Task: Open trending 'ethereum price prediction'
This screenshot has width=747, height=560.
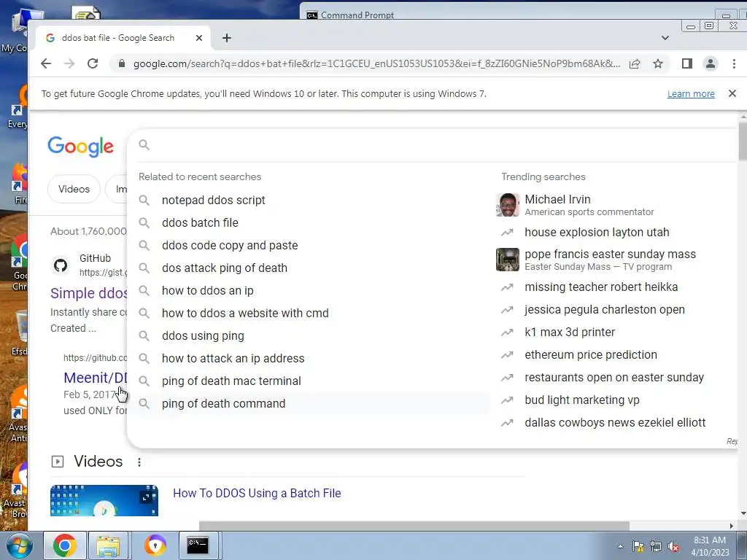Action: tap(591, 355)
